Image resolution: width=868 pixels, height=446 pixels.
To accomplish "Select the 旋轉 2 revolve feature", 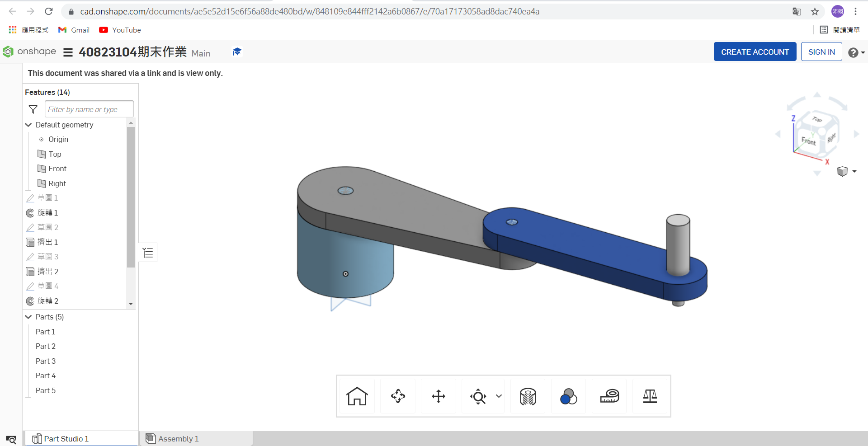I will (47, 301).
